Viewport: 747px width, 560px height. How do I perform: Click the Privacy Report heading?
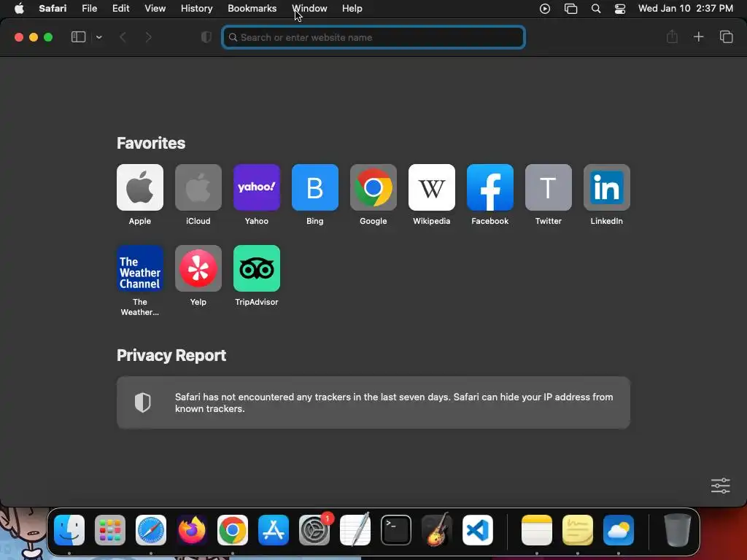(171, 355)
